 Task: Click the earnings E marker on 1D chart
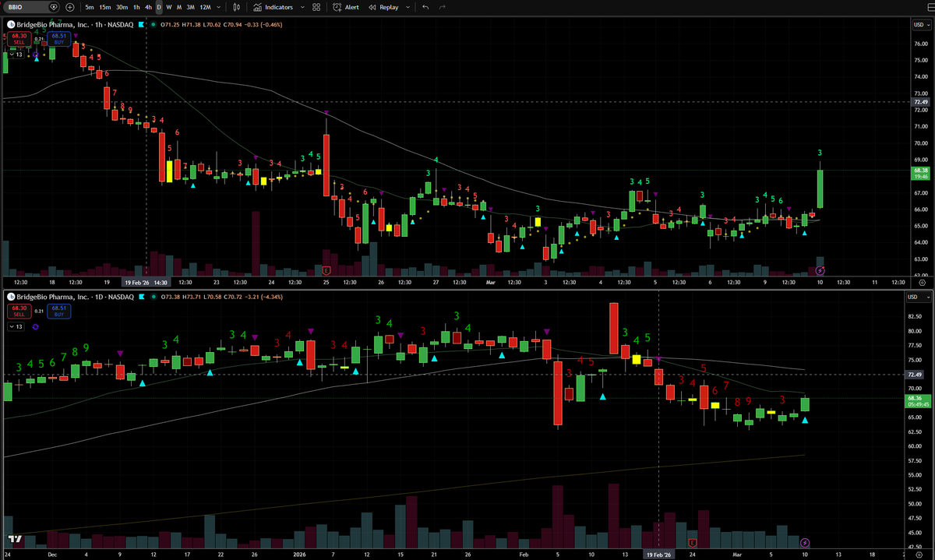pyautogui.click(x=692, y=541)
